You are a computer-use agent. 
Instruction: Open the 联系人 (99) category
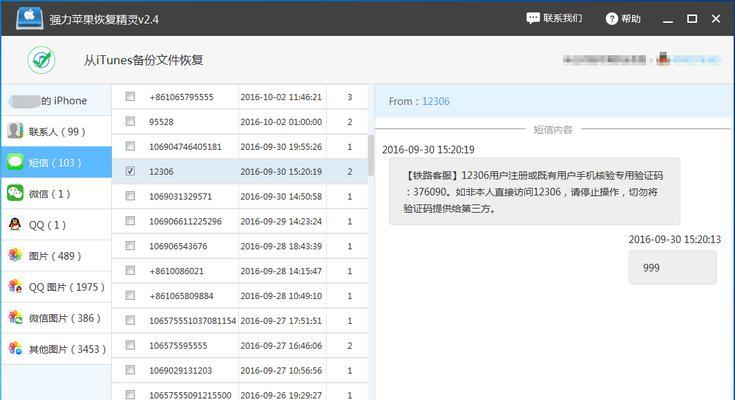(56, 131)
